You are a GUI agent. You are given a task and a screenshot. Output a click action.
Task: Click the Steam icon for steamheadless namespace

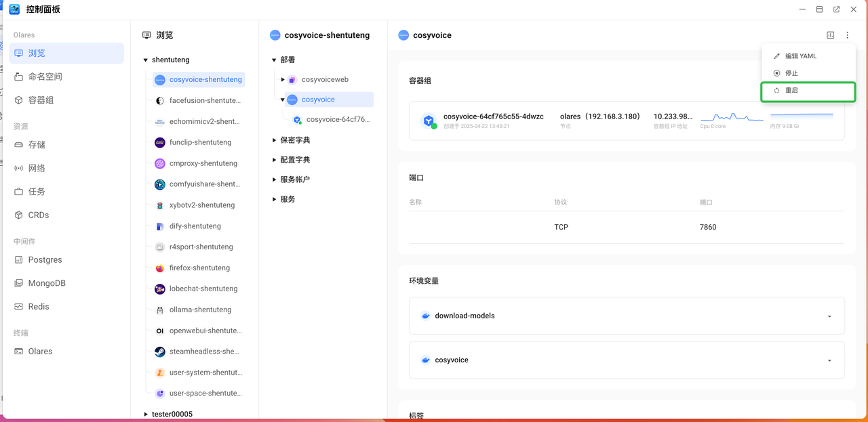pyautogui.click(x=160, y=352)
